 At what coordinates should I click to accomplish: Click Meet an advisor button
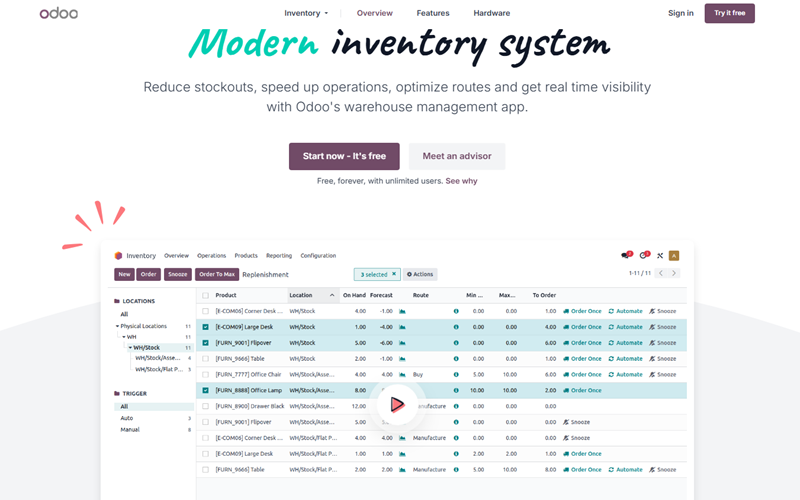pos(457,156)
